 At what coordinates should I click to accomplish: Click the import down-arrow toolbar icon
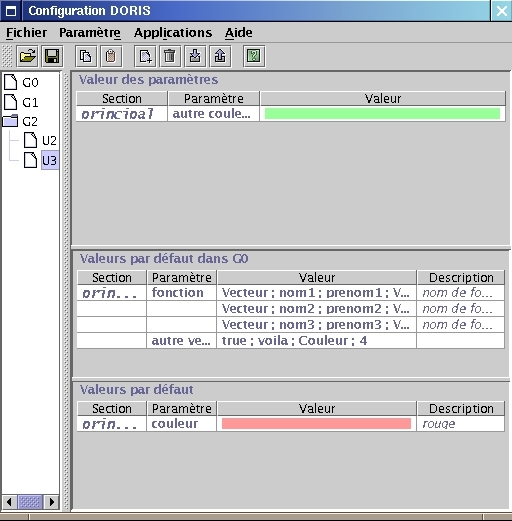195,56
